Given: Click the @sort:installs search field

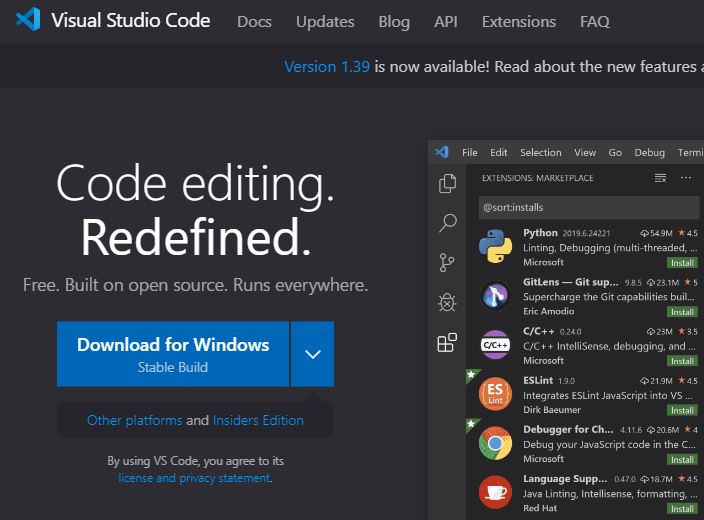Looking at the screenshot, I should (590, 207).
